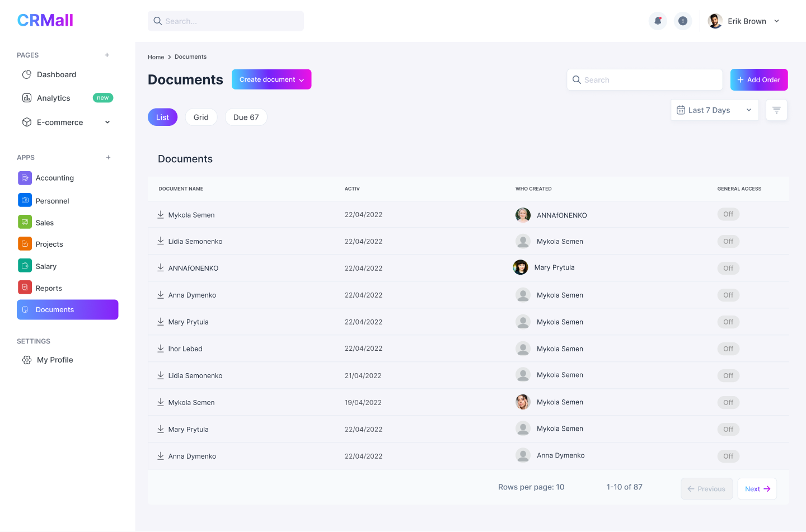Expand the E-commerce menu chevron
806x532 pixels.
click(107, 123)
